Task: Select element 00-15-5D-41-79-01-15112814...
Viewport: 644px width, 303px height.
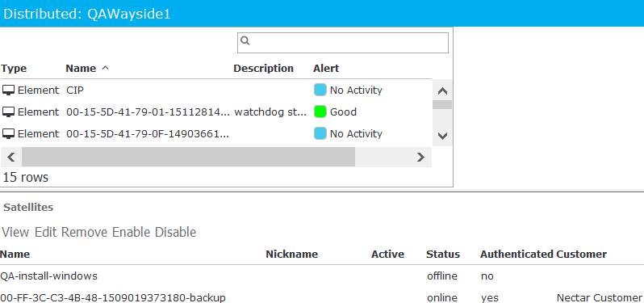Action: pos(148,112)
